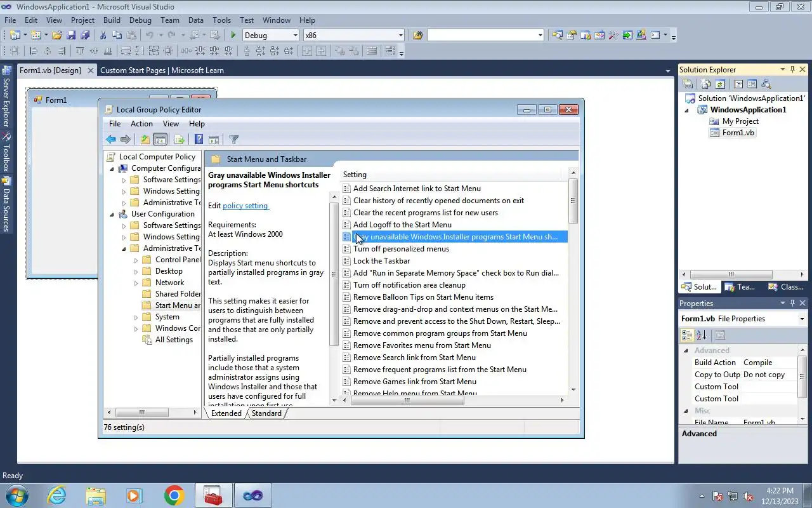Open the Build menu in Visual Studio
Image resolution: width=812 pixels, height=508 pixels.
tap(112, 20)
